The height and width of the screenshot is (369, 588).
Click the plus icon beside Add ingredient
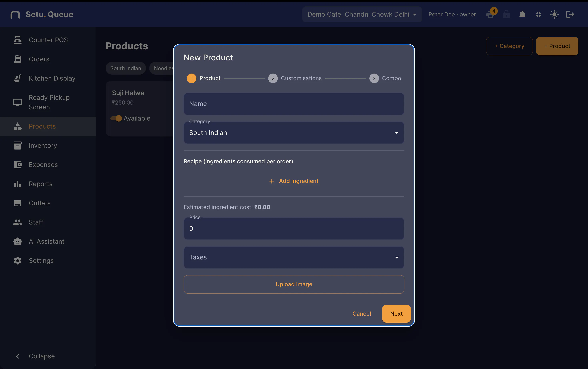tap(272, 181)
